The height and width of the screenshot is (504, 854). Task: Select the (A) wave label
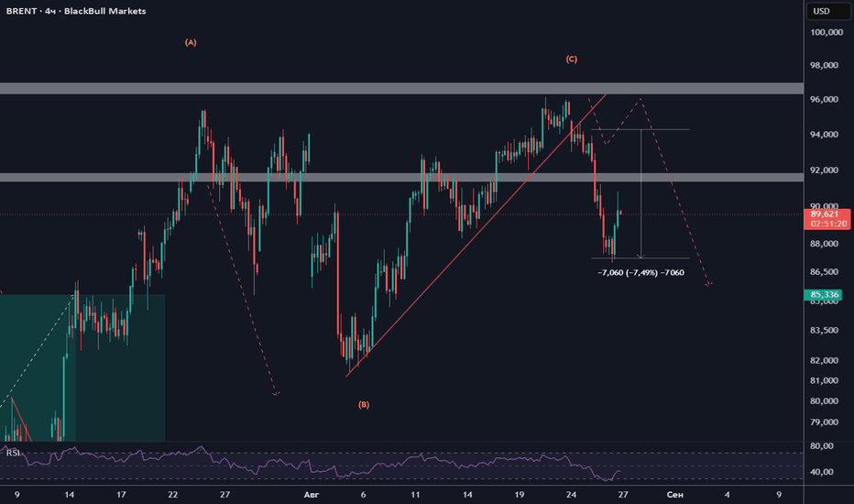[190, 42]
